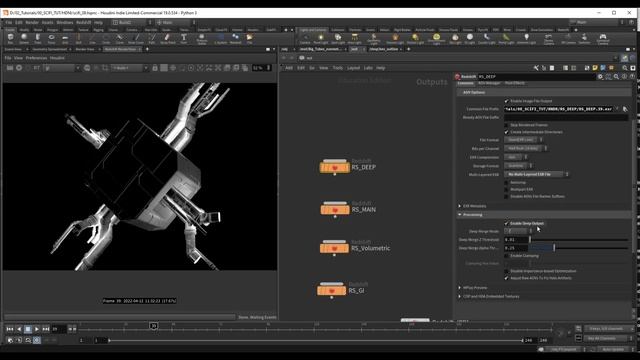This screenshot has height=360, width=640.
Task: Open the Render menu in the main menu bar
Action: click(x=32, y=22)
